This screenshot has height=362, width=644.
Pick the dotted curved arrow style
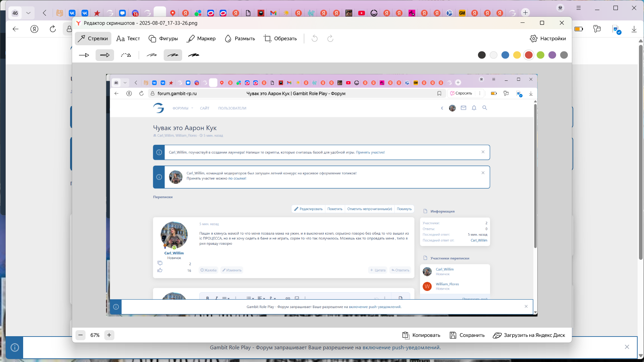click(x=126, y=55)
